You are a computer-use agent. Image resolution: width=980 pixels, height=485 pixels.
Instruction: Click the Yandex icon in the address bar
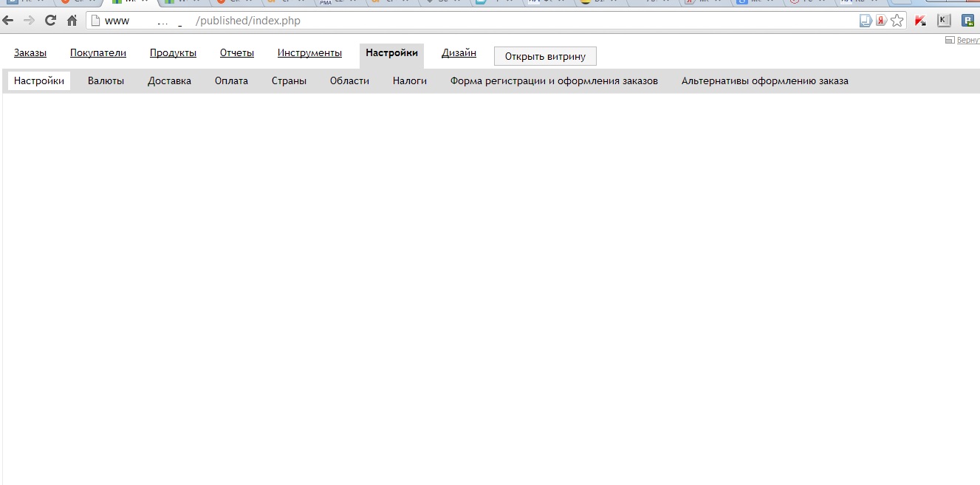pyautogui.click(x=881, y=21)
